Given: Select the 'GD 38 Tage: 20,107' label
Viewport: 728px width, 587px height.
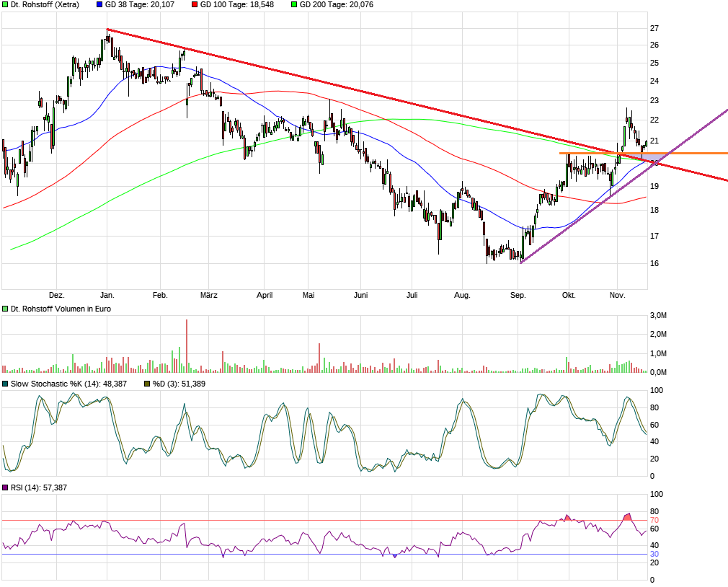Looking at the screenshot, I should click(x=140, y=4).
